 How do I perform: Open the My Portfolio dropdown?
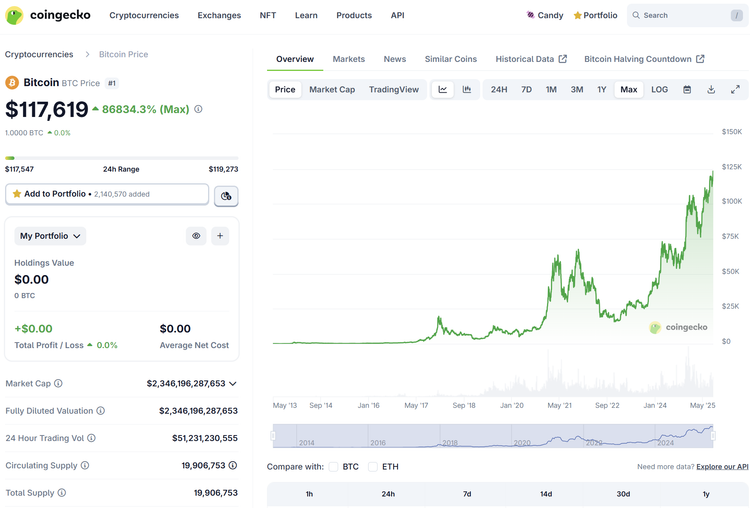(x=50, y=236)
